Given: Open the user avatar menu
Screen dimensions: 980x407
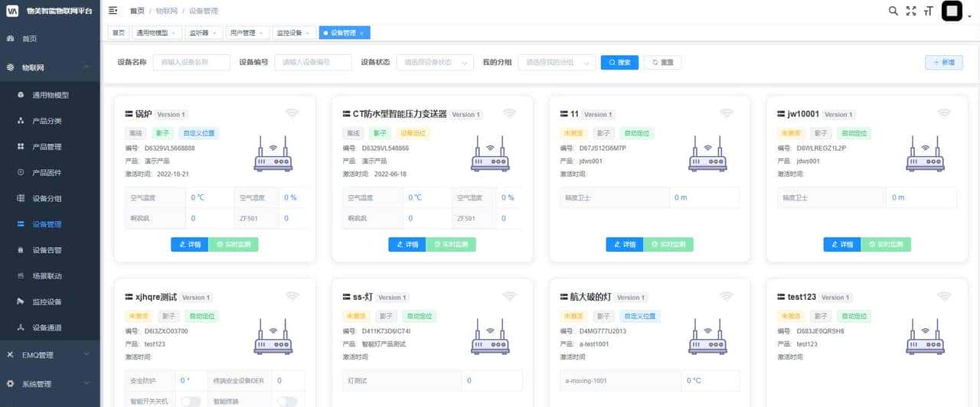Looking at the screenshot, I should 952,11.
